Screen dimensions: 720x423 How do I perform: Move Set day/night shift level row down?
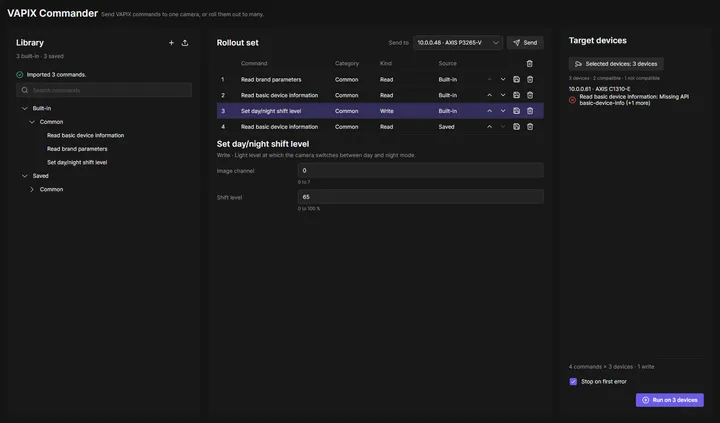pos(503,111)
